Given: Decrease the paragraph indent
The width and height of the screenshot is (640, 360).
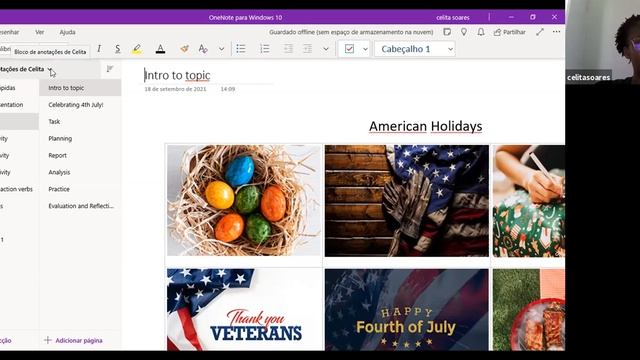Looking at the screenshot, I should point(288,49).
